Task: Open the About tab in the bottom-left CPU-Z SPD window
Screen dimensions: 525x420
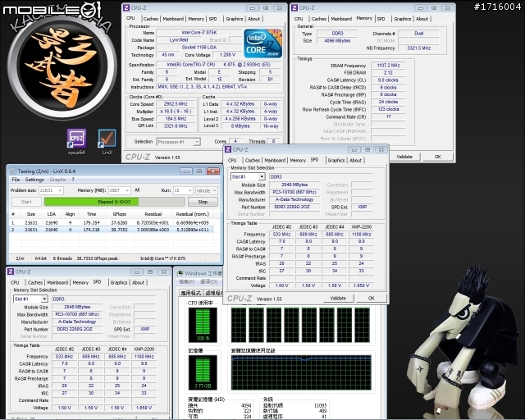Action: (x=138, y=283)
